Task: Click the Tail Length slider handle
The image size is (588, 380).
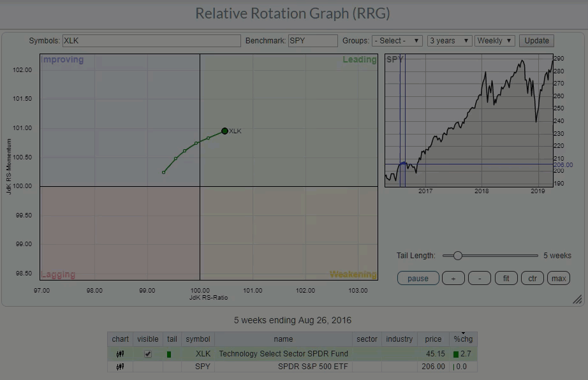Action: (457, 256)
